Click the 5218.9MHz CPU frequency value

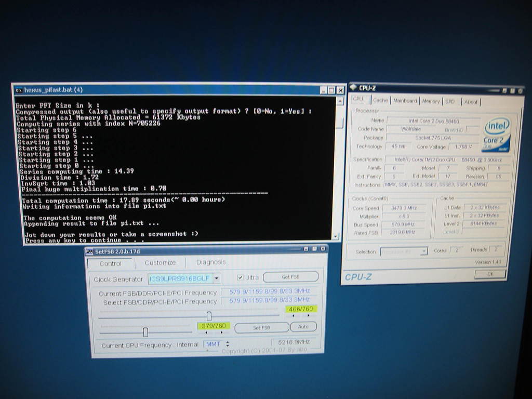pyautogui.click(x=294, y=342)
